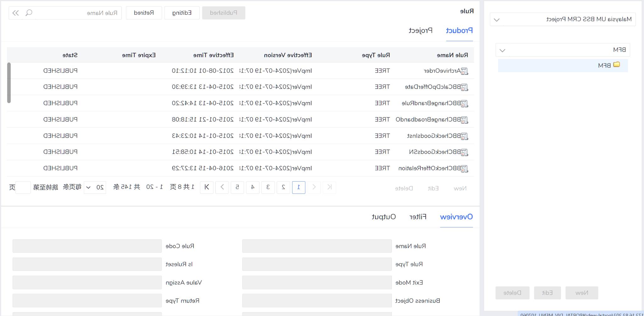Click the magnifier search icon in Rule Name box
644x316 pixels.
coord(29,13)
